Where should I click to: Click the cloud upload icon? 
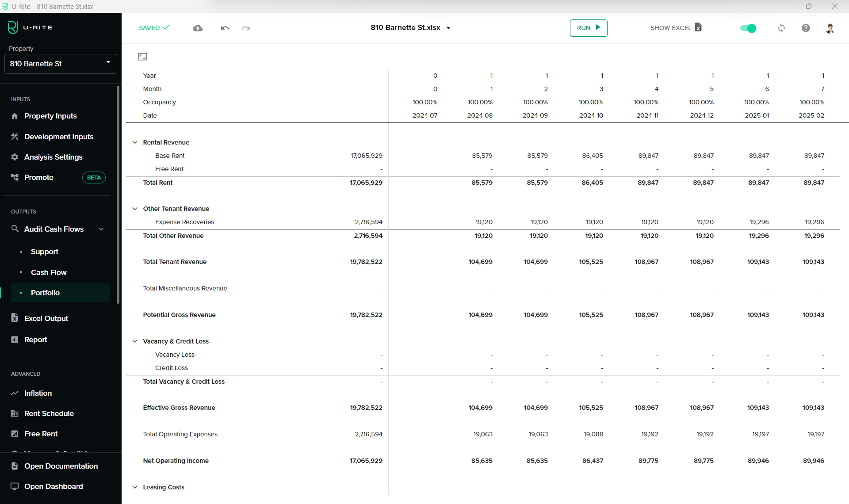coord(198,27)
